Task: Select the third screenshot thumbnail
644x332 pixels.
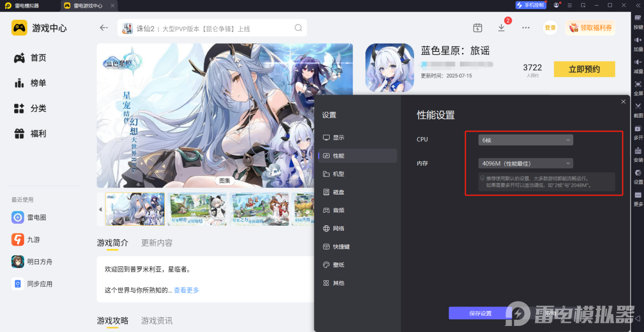Action: (259, 209)
